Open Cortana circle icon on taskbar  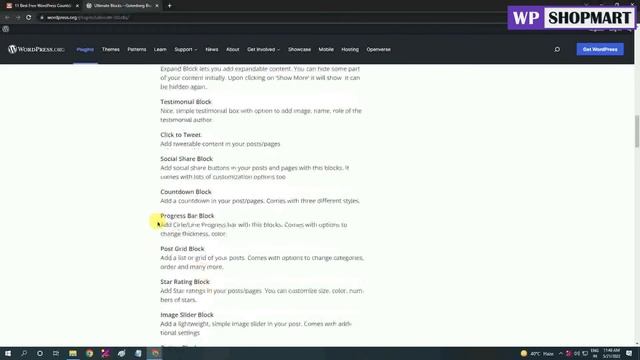[40, 353]
